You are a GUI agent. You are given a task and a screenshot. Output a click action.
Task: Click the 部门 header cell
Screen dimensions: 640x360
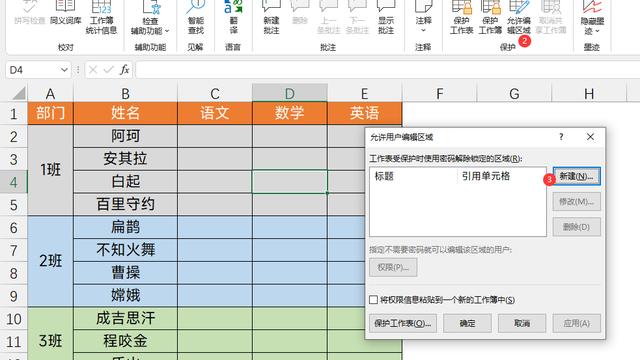[x=50, y=113]
